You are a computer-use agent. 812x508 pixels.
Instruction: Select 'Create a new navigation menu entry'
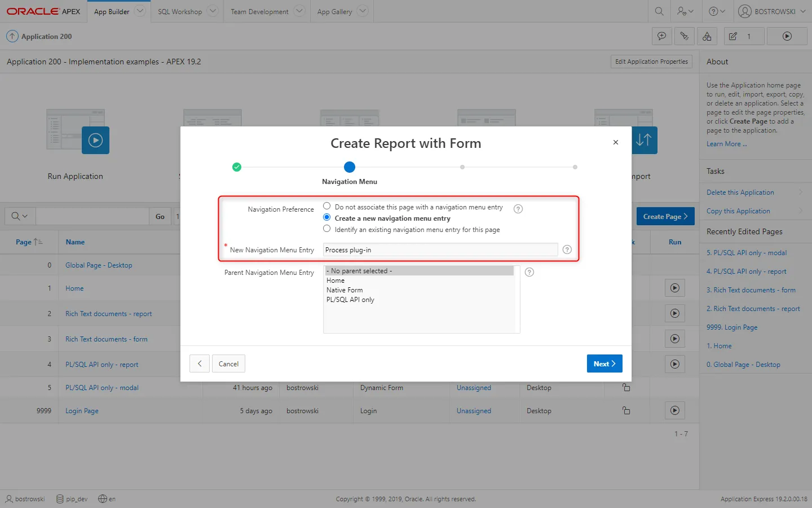[326, 217]
